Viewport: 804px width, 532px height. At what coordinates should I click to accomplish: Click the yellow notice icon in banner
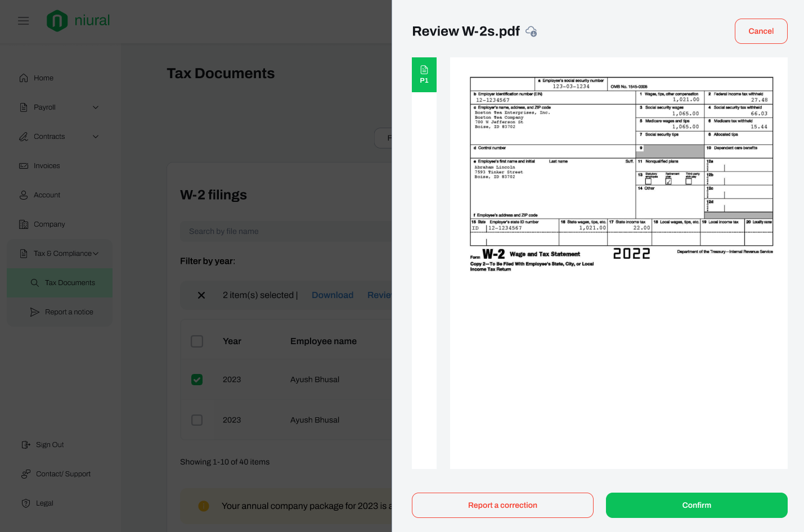204,506
